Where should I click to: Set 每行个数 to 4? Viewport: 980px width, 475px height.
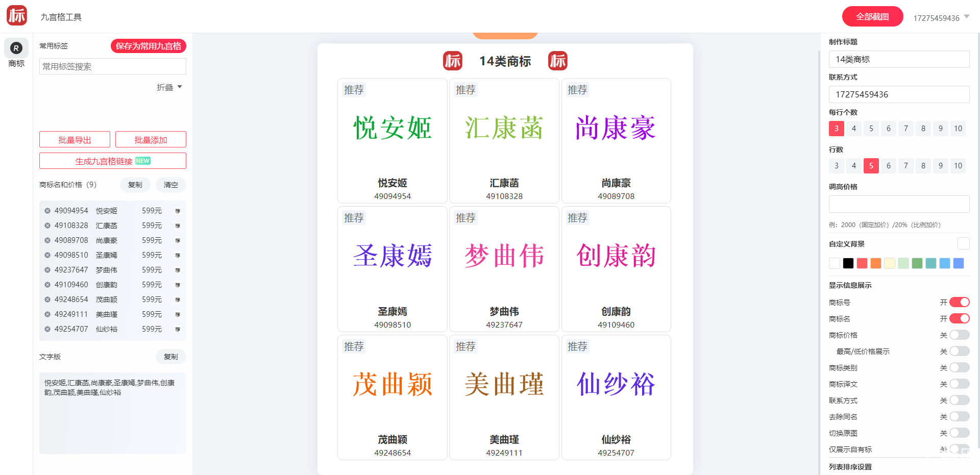[854, 129]
